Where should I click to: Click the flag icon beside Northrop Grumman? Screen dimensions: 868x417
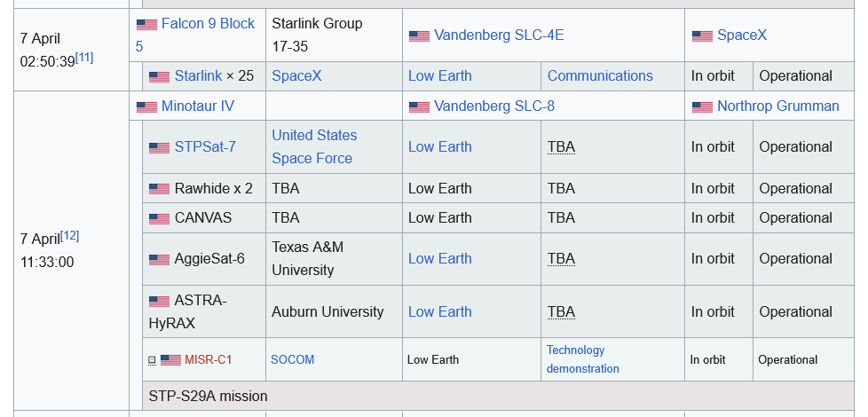(x=702, y=107)
